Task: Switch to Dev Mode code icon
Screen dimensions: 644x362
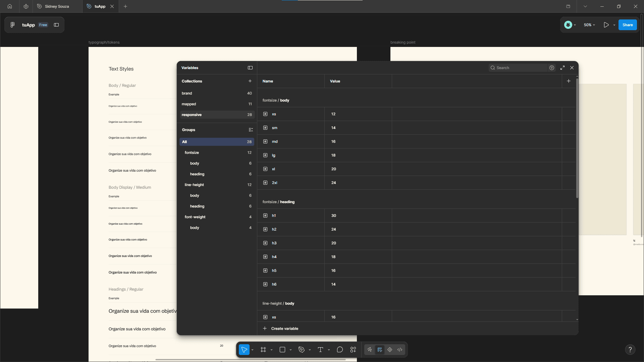Action: (400, 350)
